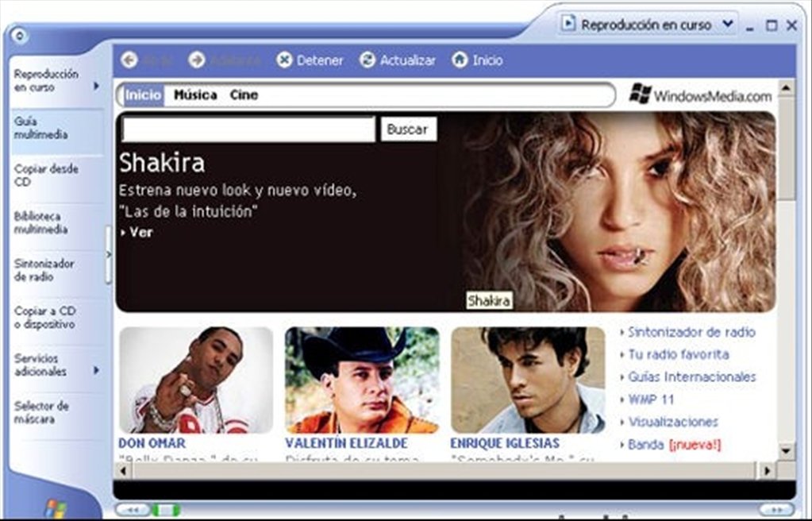This screenshot has width=812, height=521.
Task: Click the vertical scrollbar thumb
Action: [786, 148]
